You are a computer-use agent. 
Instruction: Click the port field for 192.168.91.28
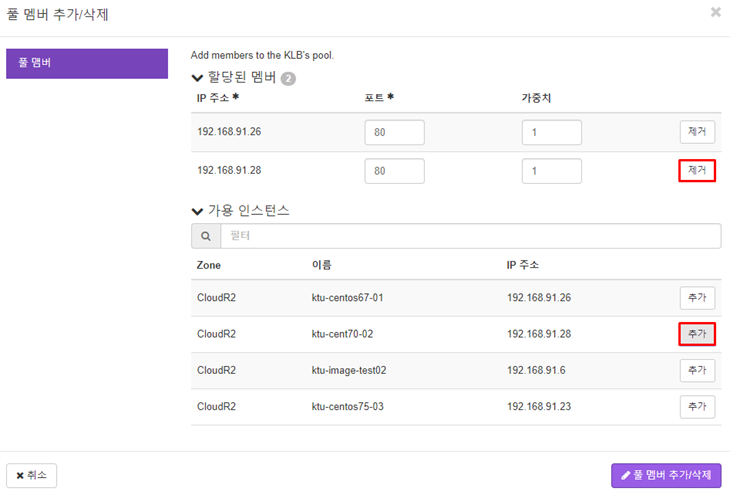pos(394,171)
